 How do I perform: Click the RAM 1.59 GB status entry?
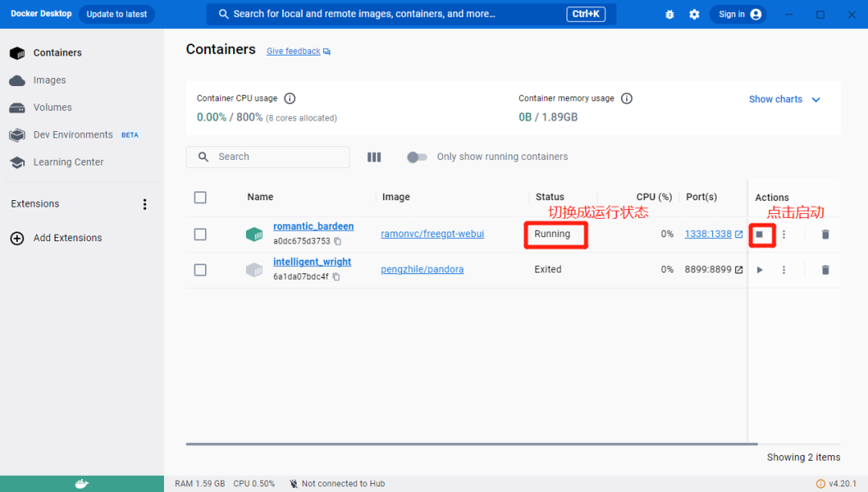[x=200, y=484]
